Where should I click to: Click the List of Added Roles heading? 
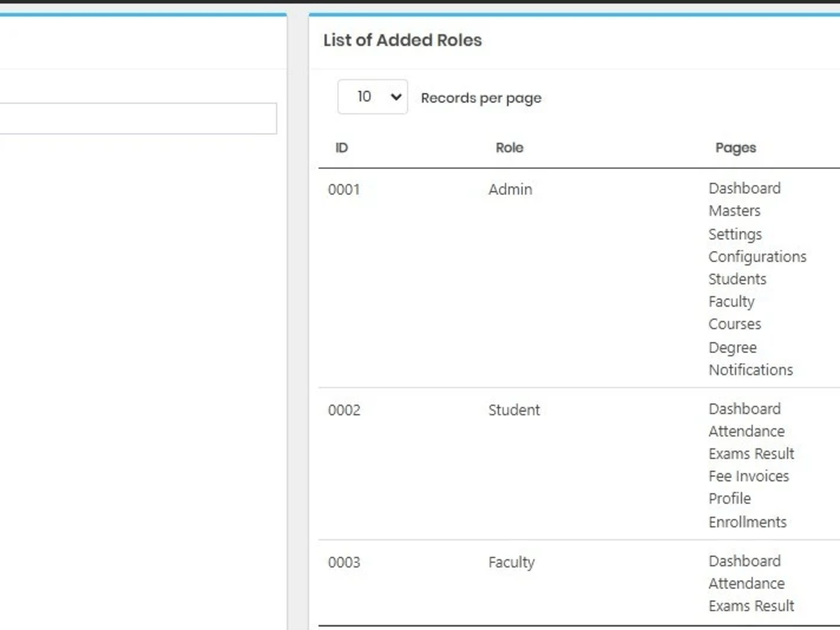point(402,40)
